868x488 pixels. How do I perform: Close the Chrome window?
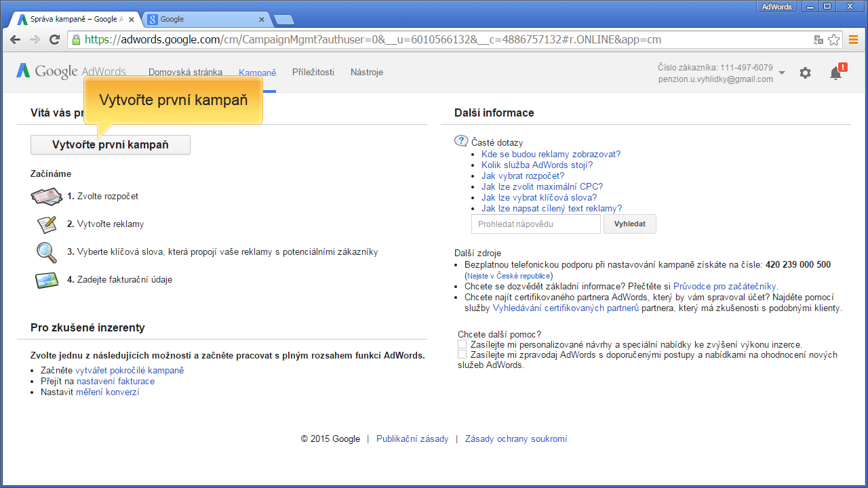pos(850,6)
